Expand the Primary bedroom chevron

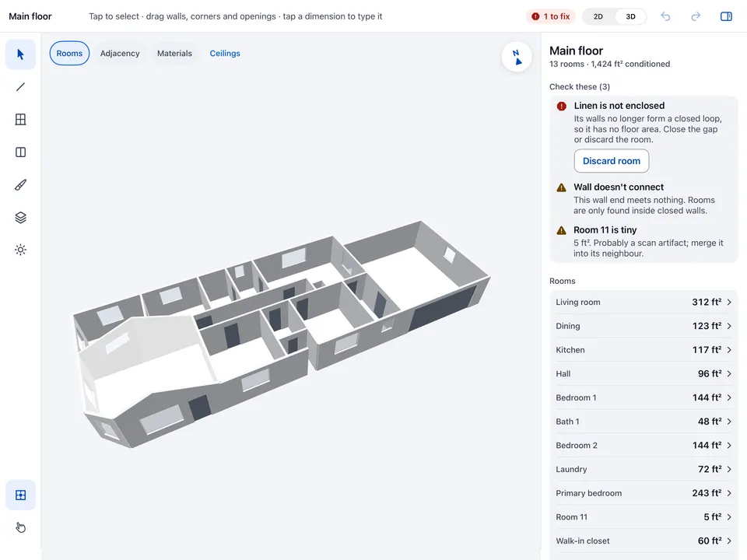point(729,493)
